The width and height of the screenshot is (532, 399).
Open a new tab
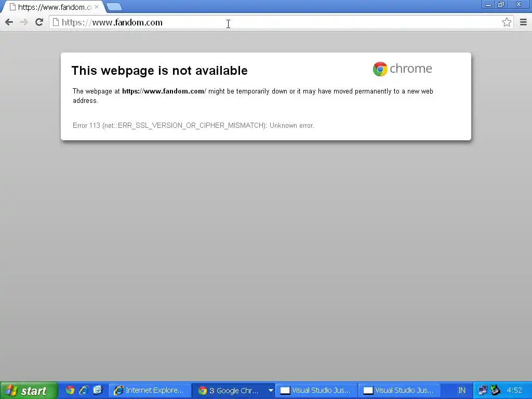click(114, 7)
